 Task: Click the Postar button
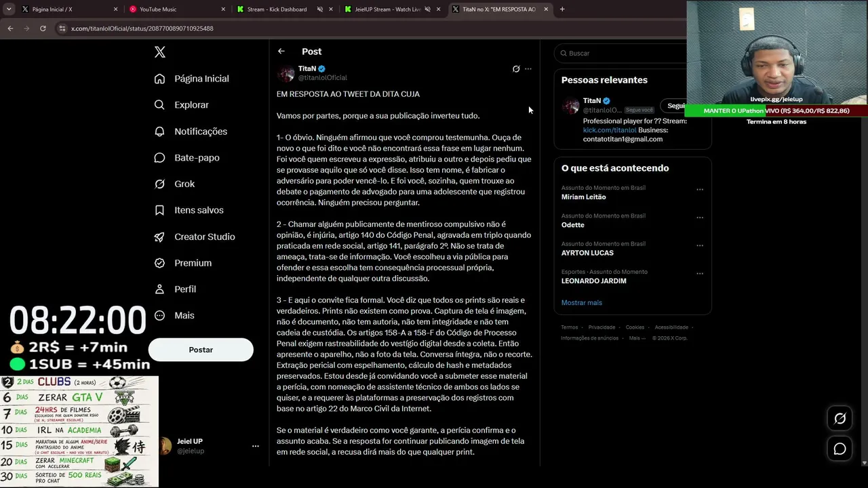[x=201, y=350]
